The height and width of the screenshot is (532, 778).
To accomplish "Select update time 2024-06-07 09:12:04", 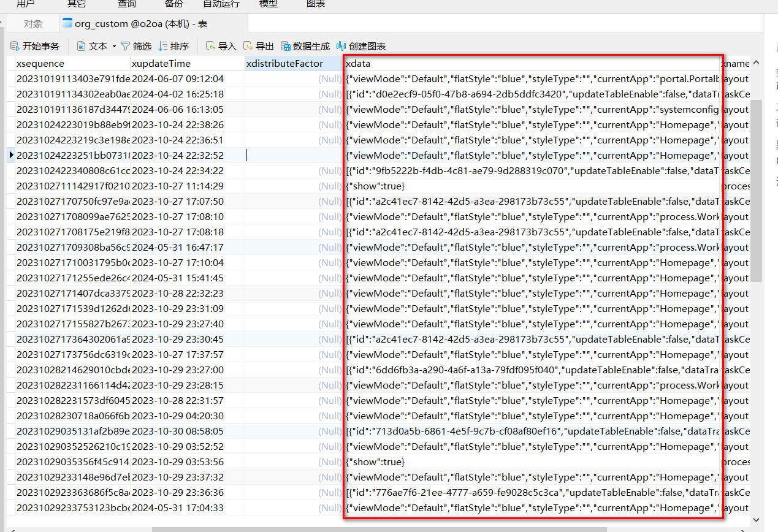I will (x=187, y=78).
